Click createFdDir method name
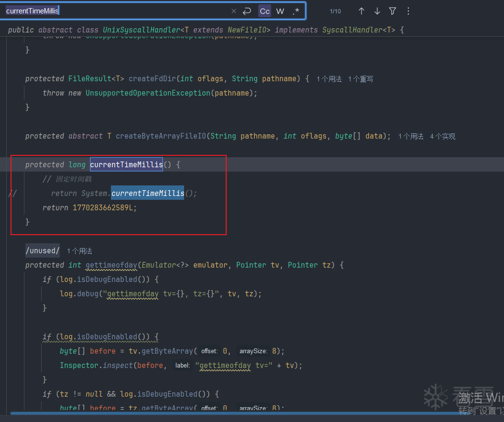Image resolution: width=504 pixels, height=422 pixels. tap(152, 79)
